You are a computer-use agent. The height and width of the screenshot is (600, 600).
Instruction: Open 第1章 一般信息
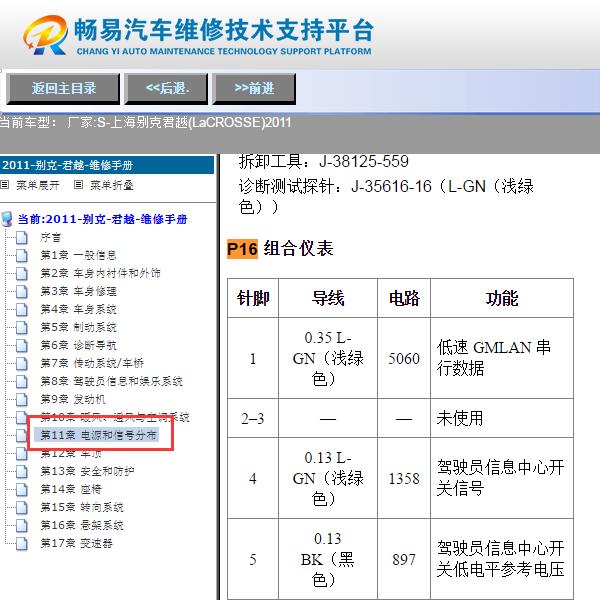78,255
